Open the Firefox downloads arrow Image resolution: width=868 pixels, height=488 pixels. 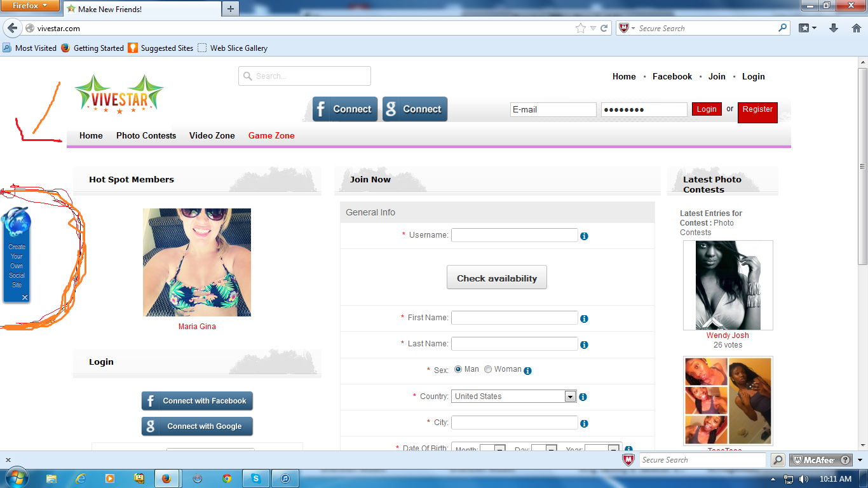click(834, 28)
